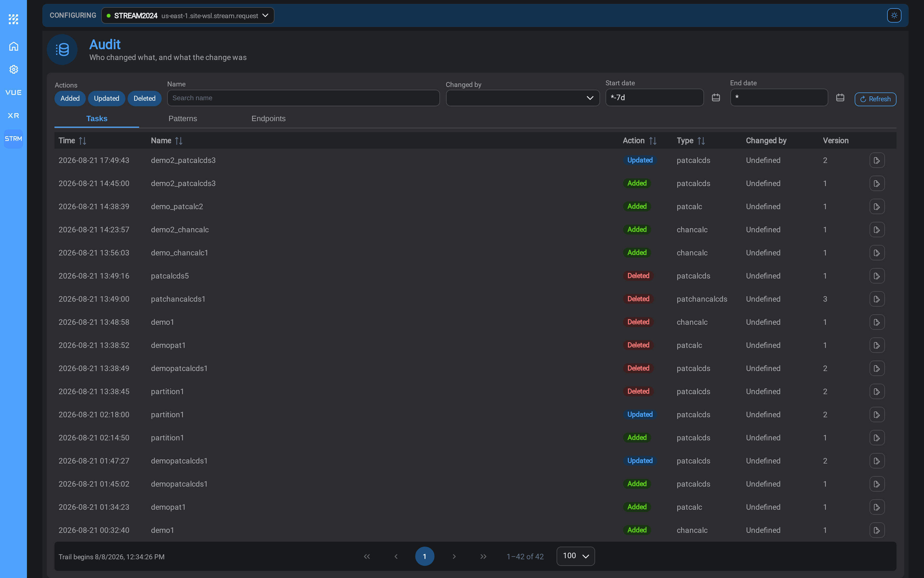Screen dimensions: 924x578
Task: Click timestamp 2026-08-21 00:32:40
Action: [x=94, y=530]
